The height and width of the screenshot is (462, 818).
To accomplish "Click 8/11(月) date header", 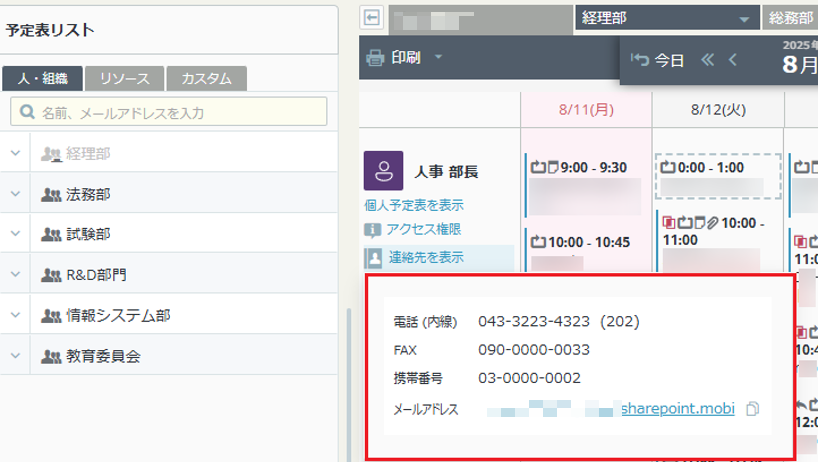I will 586,110.
